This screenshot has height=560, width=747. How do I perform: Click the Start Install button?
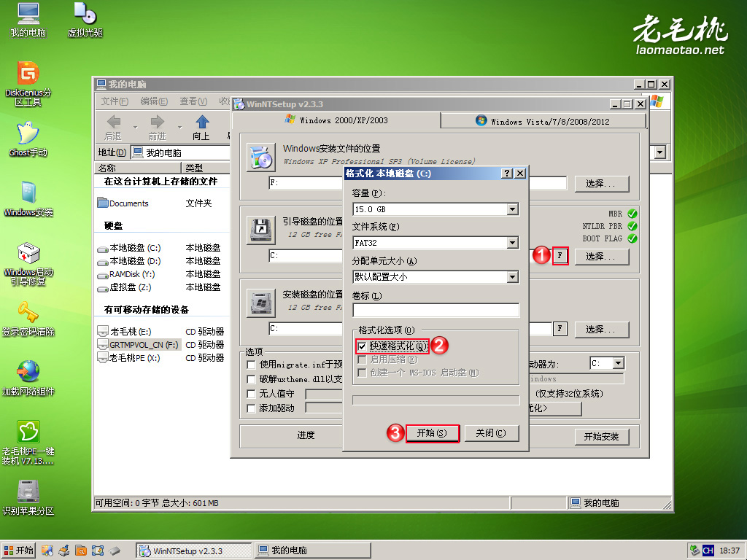(x=602, y=437)
